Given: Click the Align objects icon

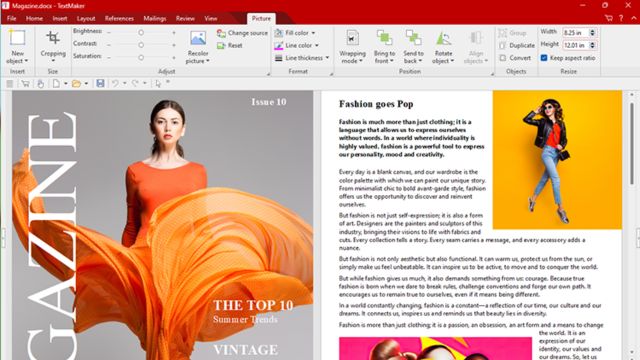Looking at the screenshot, I should [x=476, y=38].
